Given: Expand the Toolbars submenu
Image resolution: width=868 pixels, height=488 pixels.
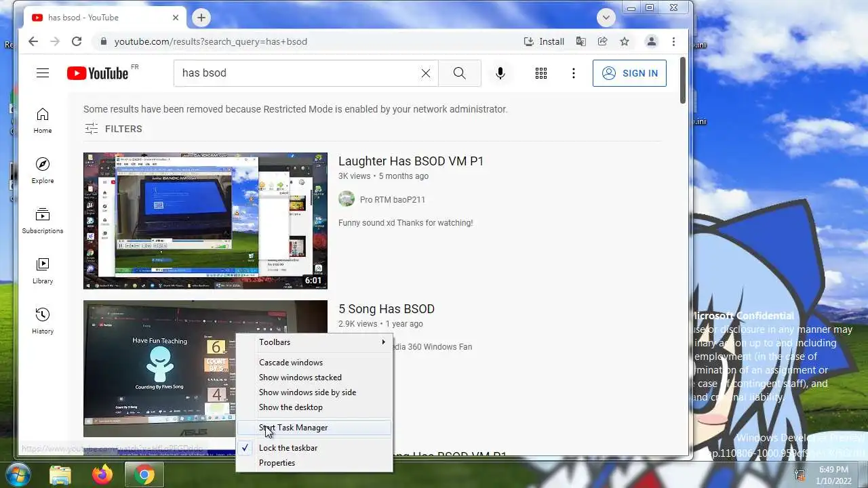Looking at the screenshot, I should (314, 342).
